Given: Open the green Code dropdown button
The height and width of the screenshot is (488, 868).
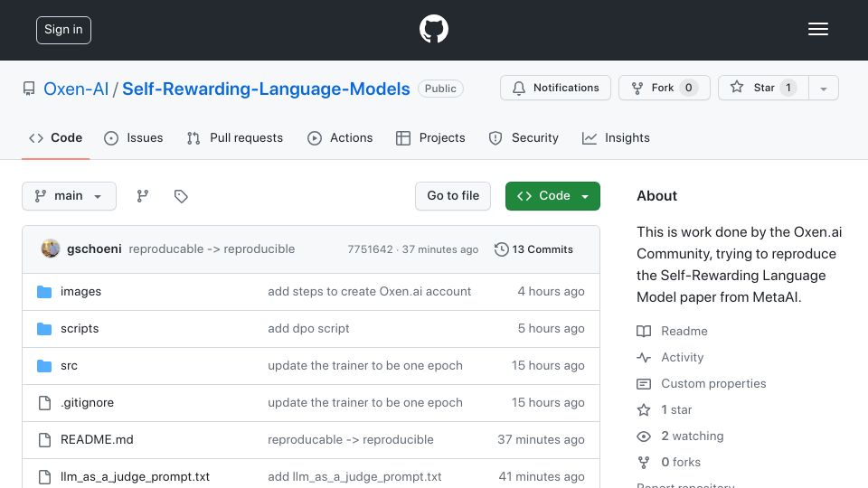Looking at the screenshot, I should pos(552,196).
